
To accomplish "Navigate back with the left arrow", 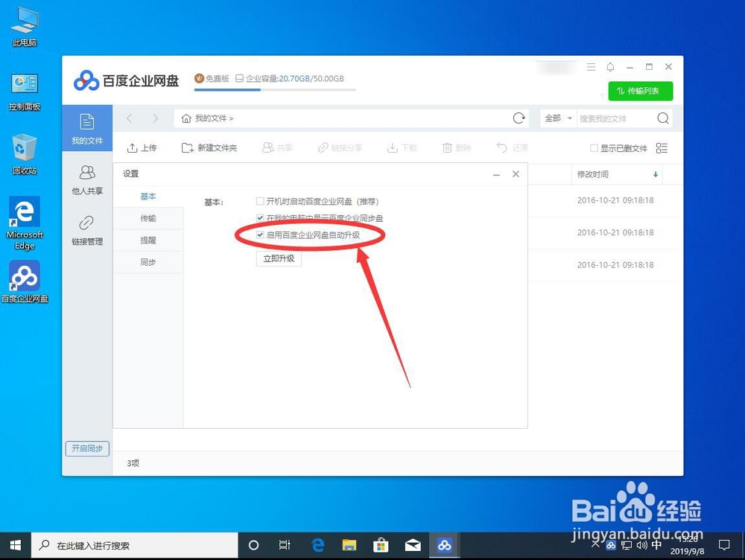I will (130, 118).
